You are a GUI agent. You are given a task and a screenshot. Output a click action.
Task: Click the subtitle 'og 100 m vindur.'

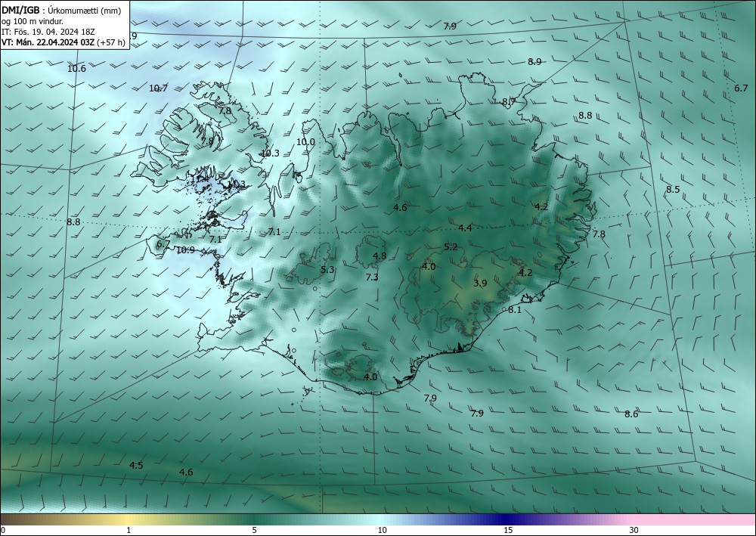33,21
